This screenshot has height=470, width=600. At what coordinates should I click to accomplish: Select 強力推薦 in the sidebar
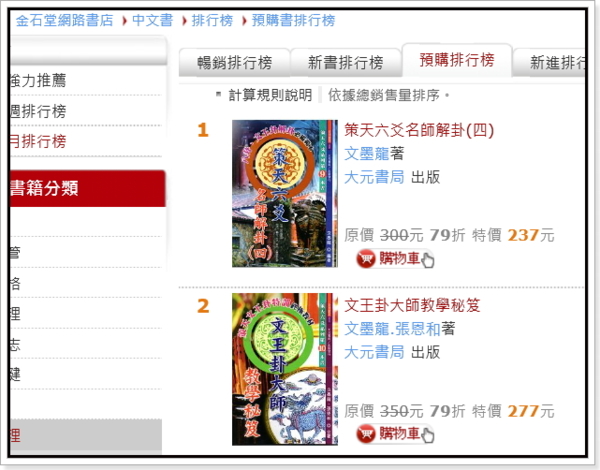pos(38,80)
